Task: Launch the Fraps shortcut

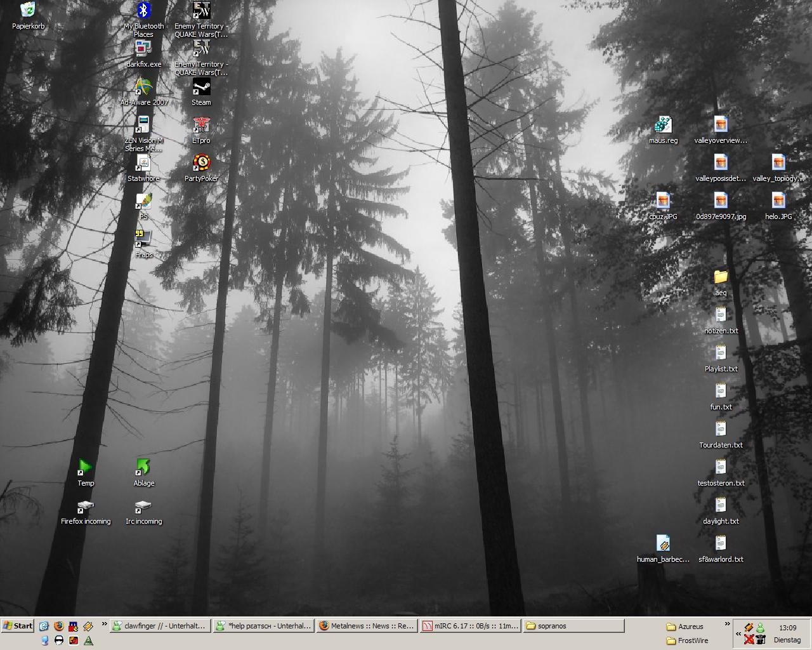Action: 143,244
